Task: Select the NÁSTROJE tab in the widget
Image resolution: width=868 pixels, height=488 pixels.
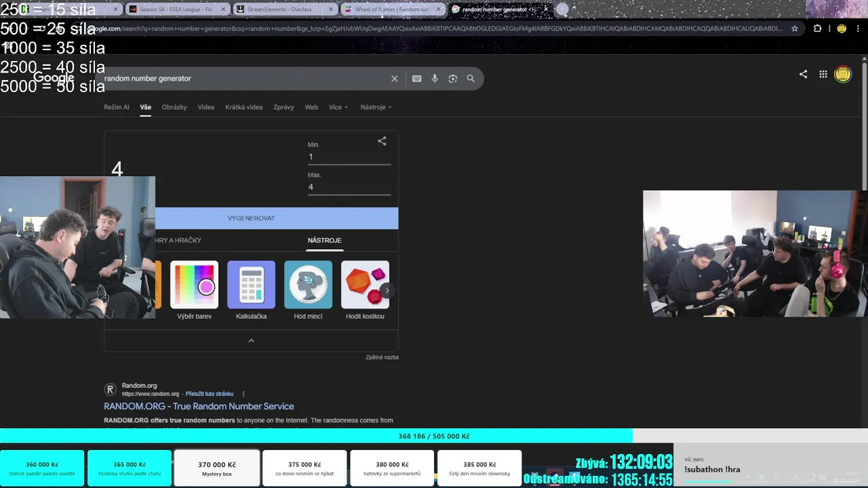Action: 325,241
